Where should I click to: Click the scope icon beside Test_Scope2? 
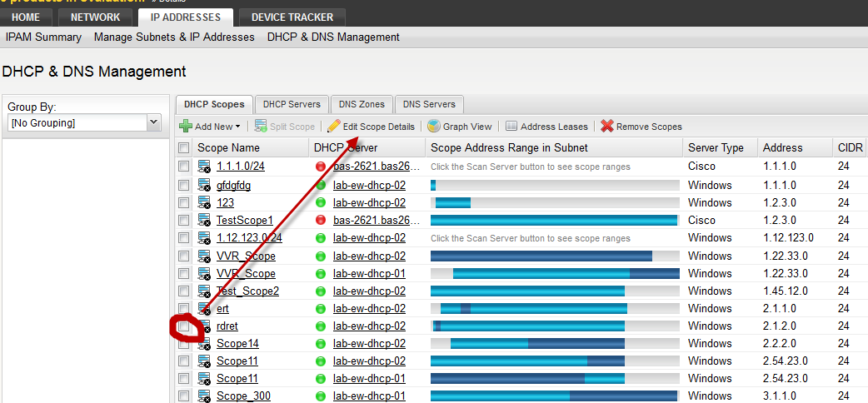(x=204, y=291)
